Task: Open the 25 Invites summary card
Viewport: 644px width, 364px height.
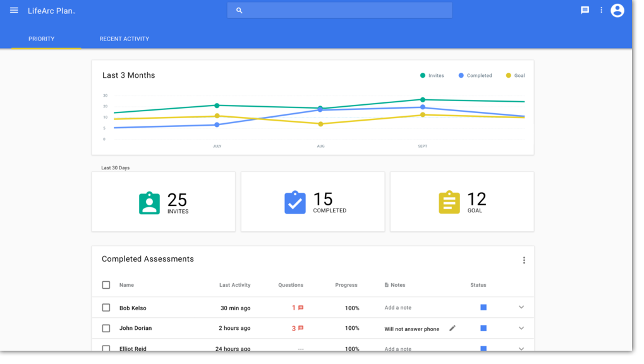Action: [164, 202]
